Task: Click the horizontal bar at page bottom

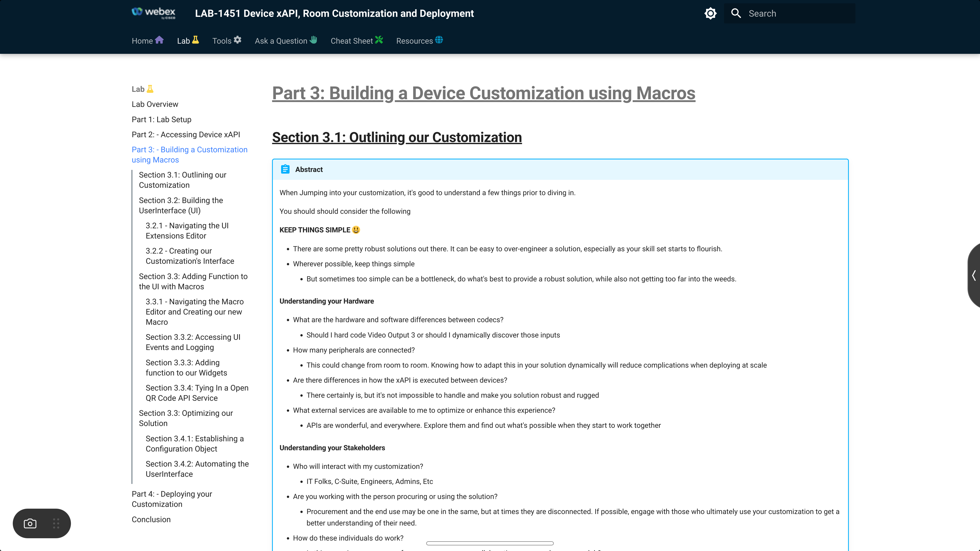Action: [490, 543]
